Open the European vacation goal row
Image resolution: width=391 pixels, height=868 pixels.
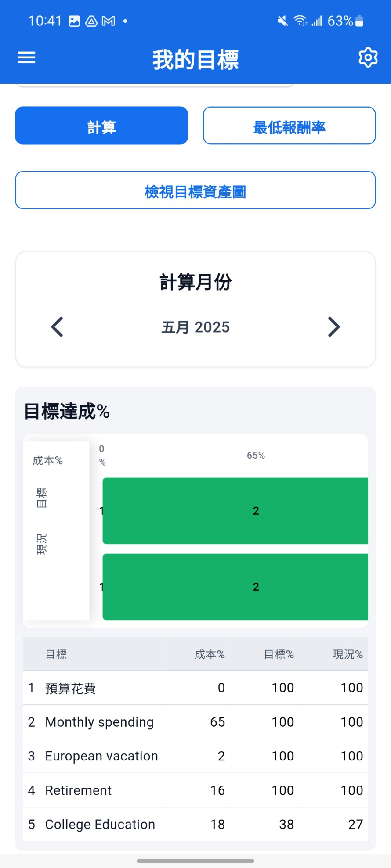point(195,756)
